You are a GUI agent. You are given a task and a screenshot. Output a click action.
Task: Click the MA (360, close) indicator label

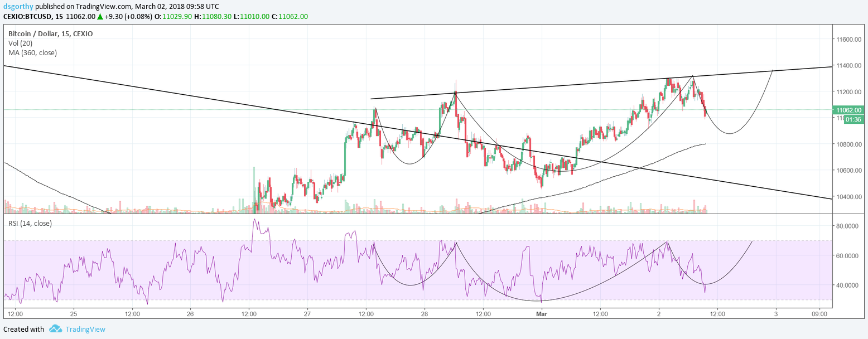pyautogui.click(x=32, y=52)
